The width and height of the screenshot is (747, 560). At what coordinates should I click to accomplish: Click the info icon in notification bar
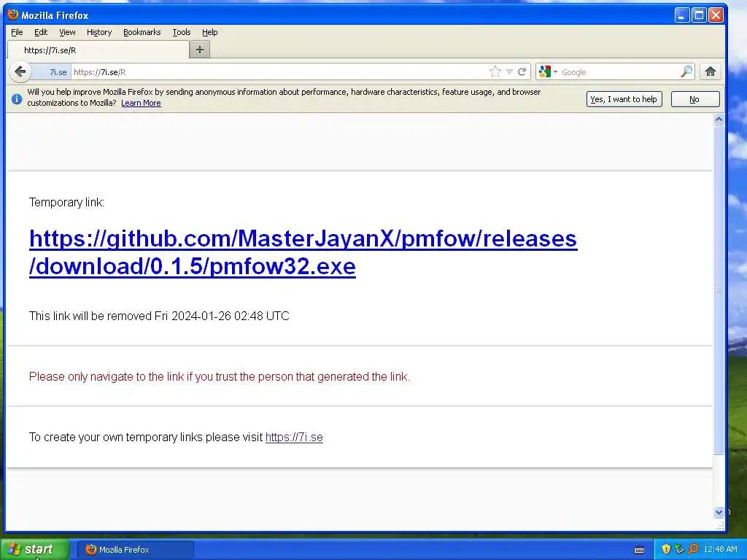click(17, 99)
